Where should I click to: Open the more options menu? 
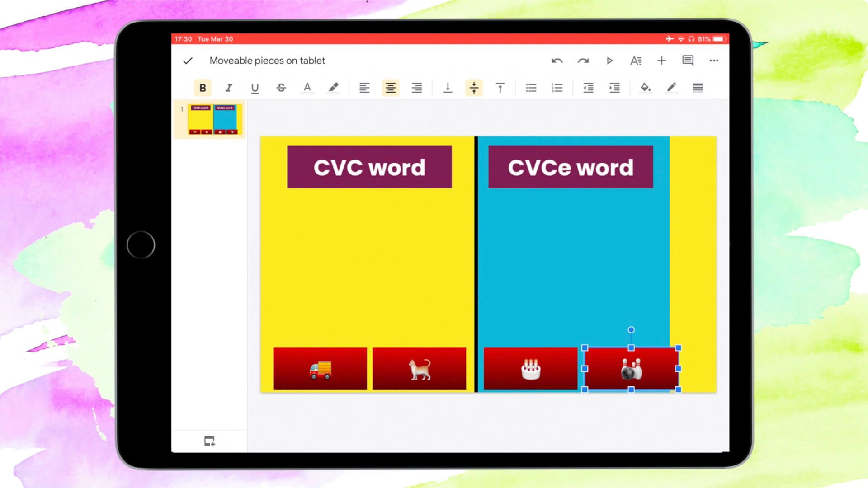(714, 60)
